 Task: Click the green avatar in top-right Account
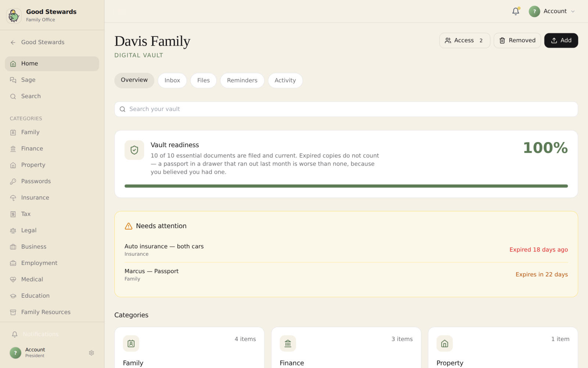[x=534, y=11]
